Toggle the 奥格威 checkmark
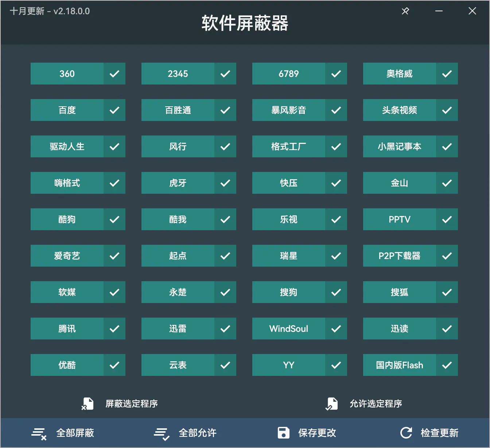This screenshot has height=448, width=490. point(447,74)
